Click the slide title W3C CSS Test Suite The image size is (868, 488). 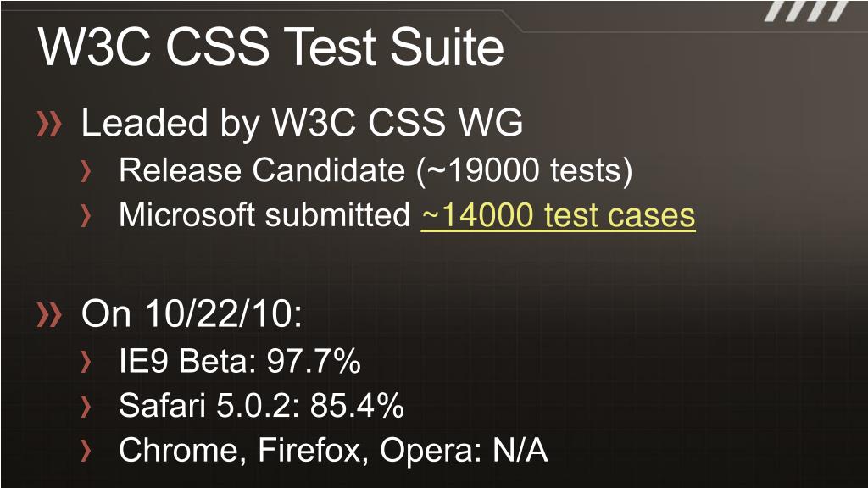271,47
